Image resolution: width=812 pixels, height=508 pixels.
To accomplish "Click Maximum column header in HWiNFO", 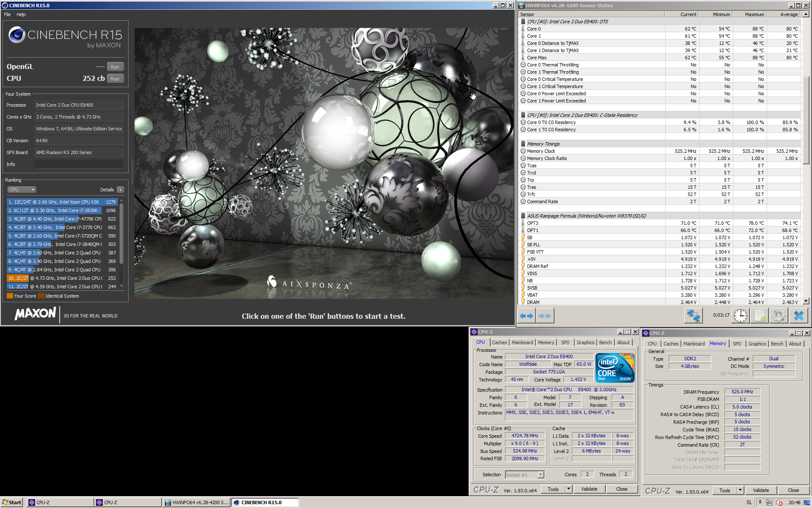I will [749, 14].
